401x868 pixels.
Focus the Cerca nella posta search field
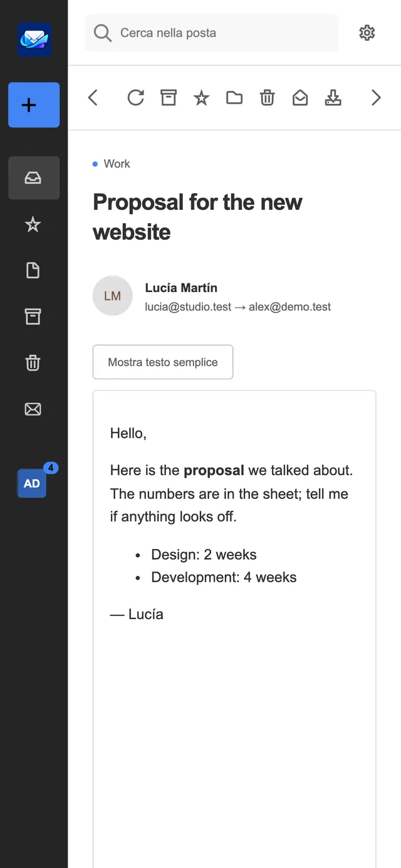click(212, 33)
